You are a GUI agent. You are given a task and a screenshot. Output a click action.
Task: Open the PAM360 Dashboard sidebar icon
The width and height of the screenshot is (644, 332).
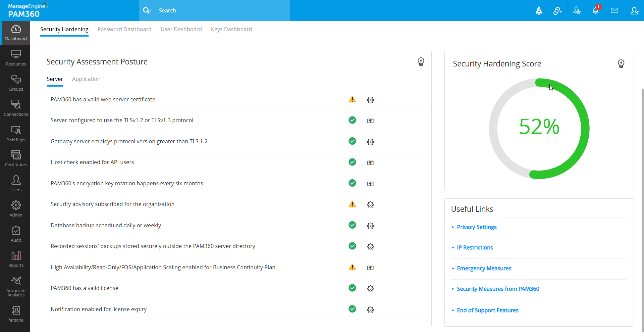tap(16, 33)
